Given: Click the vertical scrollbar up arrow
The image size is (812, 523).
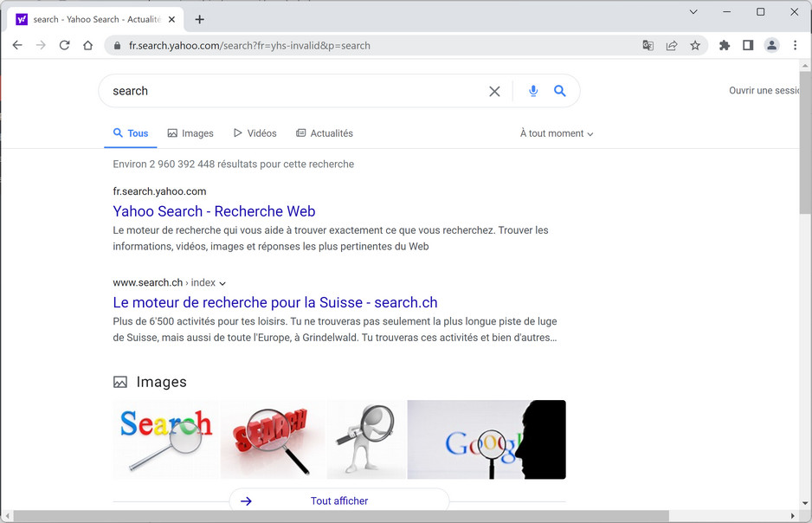Looking at the screenshot, I should click(805, 66).
